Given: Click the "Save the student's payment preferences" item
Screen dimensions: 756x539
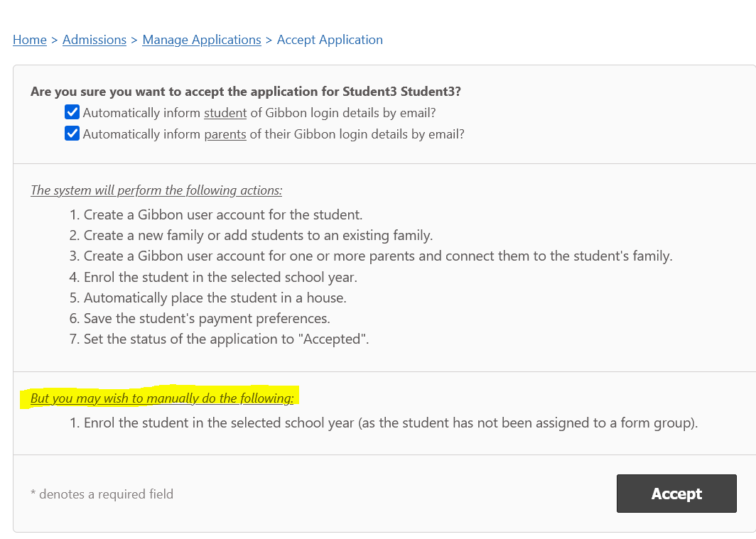Looking at the screenshot, I should point(207,318).
